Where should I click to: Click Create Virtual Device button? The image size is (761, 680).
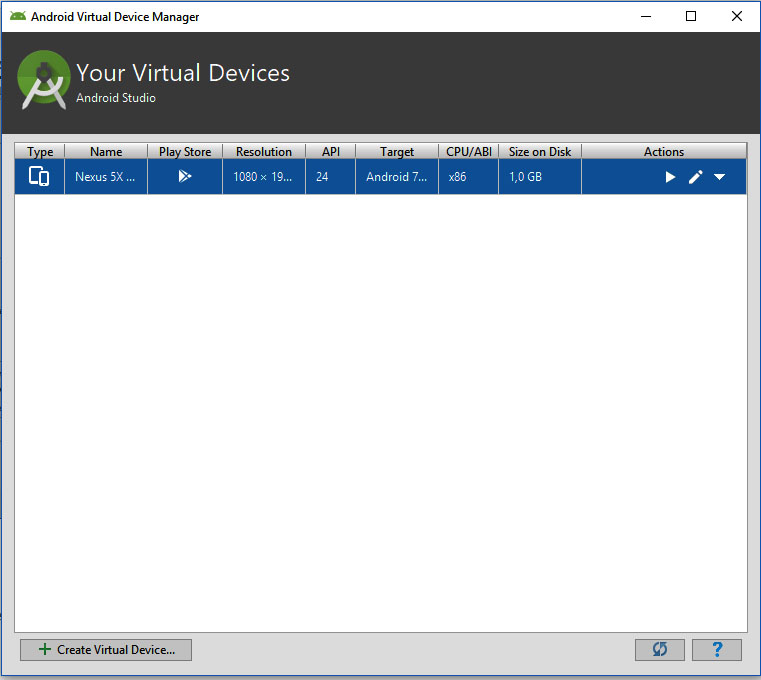pos(106,649)
